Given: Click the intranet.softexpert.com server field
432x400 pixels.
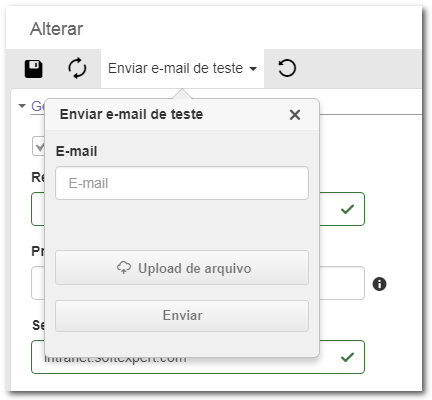Looking at the screenshot, I should [x=198, y=357].
